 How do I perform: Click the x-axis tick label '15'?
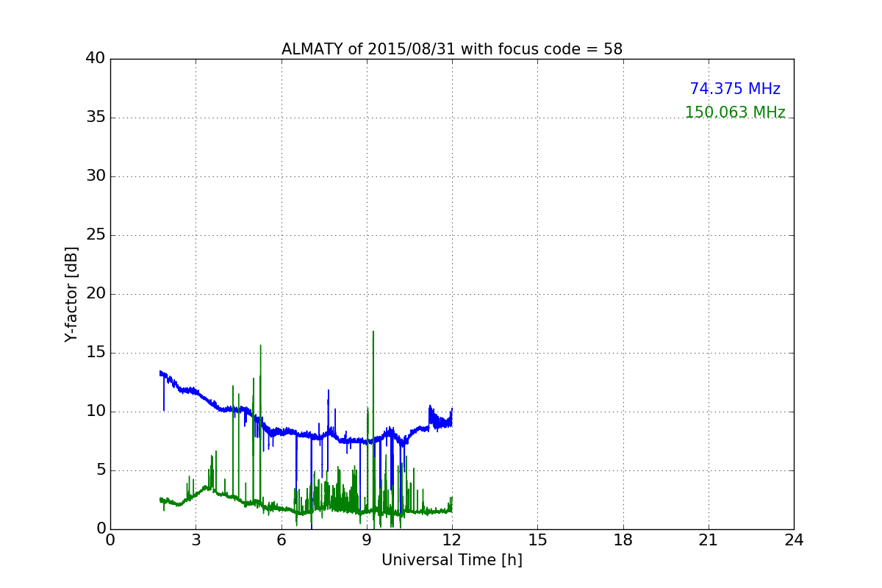click(x=537, y=540)
